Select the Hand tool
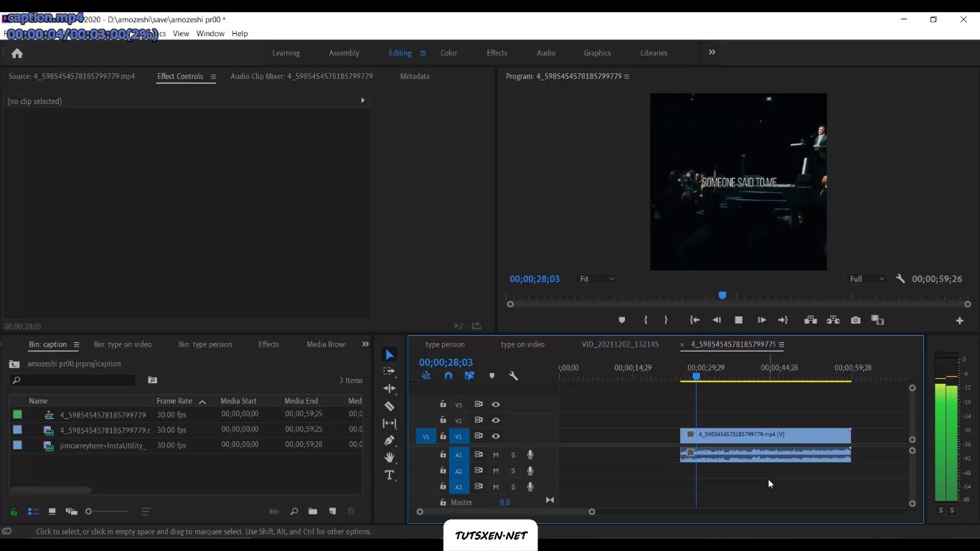The height and width of the screenshot is (551, 980). click(390, 457)
